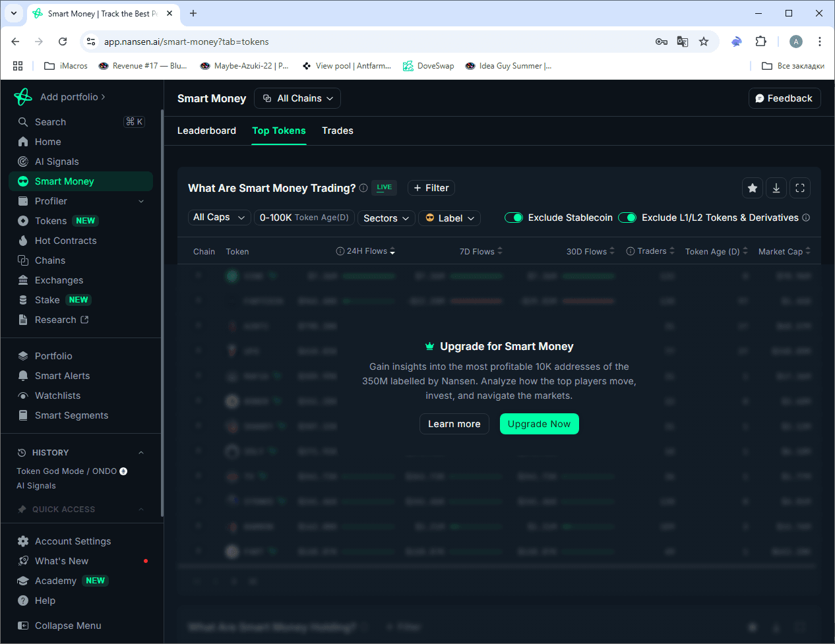Viewport: 835px width, 644px height.
Task: Open Token God Mode / ONDO history entry
Action: [x=72, y=471]
